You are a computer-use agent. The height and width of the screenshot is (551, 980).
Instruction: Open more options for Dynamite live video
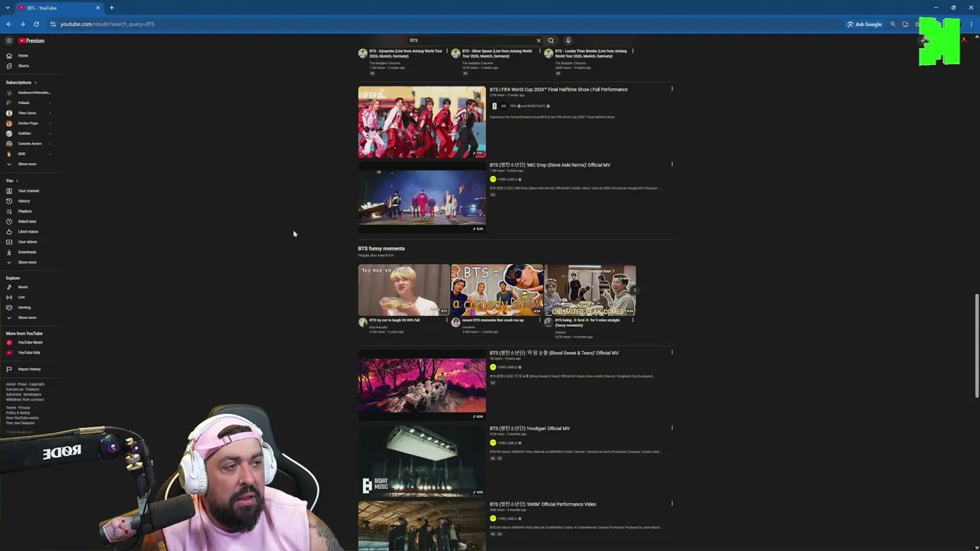447,51
